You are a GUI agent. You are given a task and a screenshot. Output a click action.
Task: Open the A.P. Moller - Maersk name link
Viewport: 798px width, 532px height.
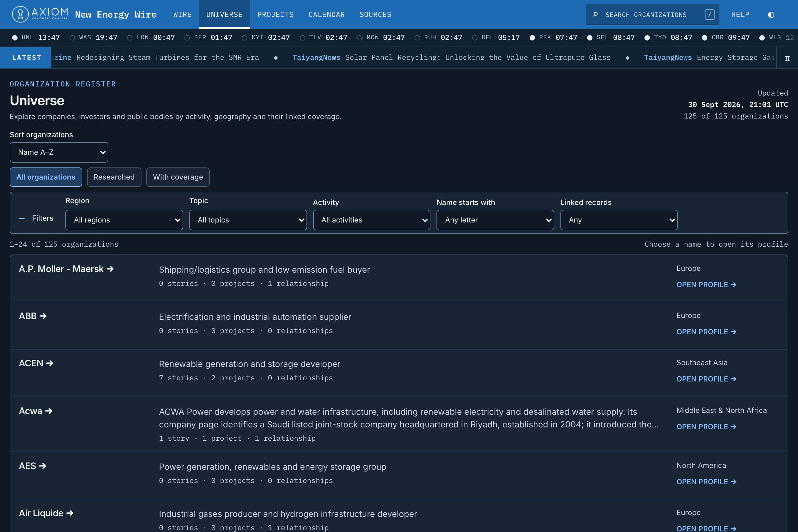pyautogui.click(x=66, y=269)
